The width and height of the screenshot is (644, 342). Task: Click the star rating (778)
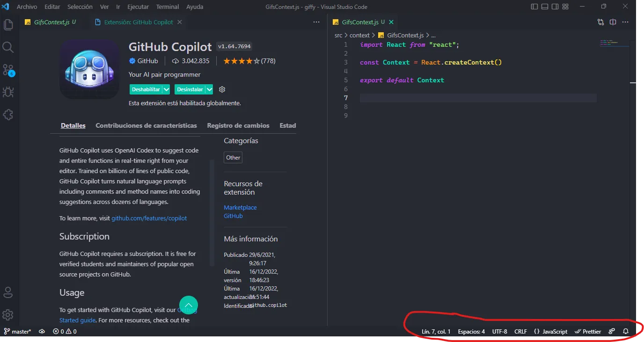pos(249,61)
